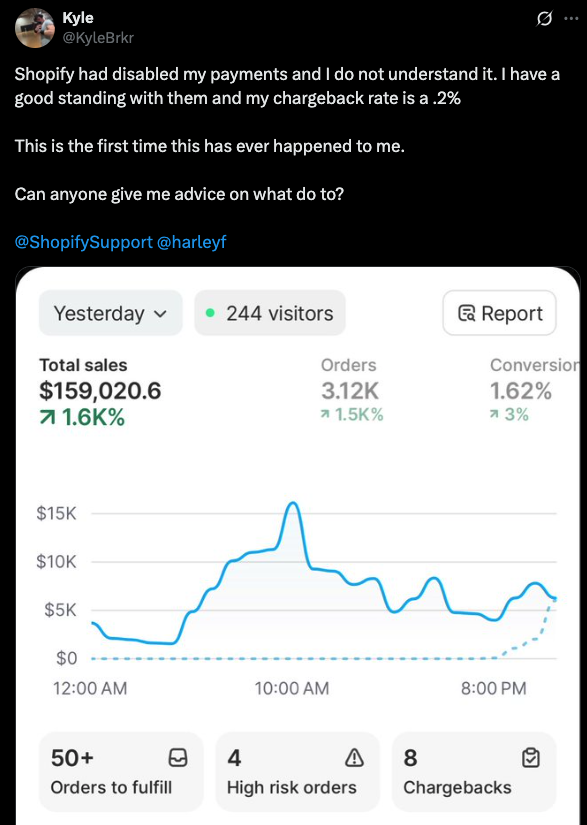
Task: Click the 244 visitors counter
Action: click(271, 312)
